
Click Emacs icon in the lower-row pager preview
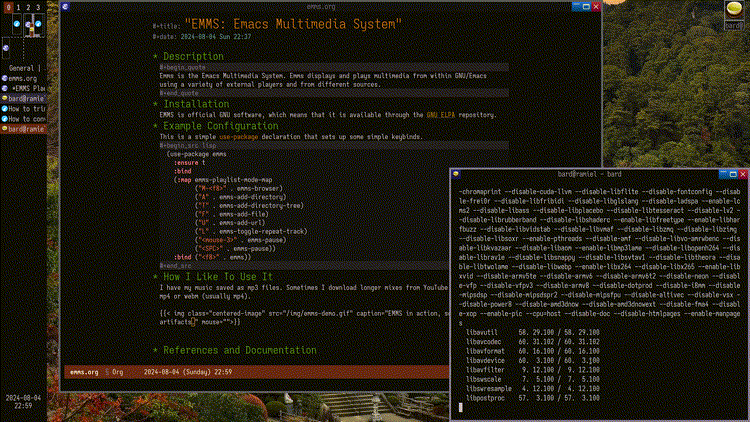6,48
